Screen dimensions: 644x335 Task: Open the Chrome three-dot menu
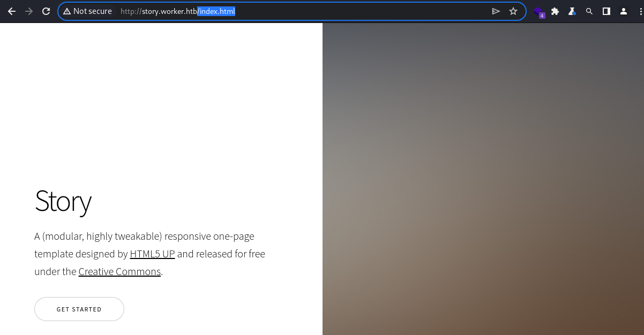pos(640,11)
